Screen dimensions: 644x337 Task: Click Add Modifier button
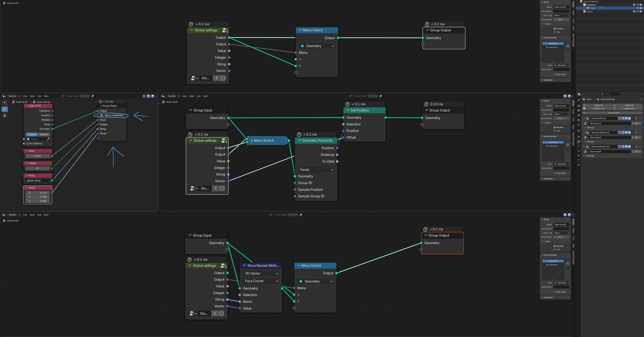tap(612, 113)
